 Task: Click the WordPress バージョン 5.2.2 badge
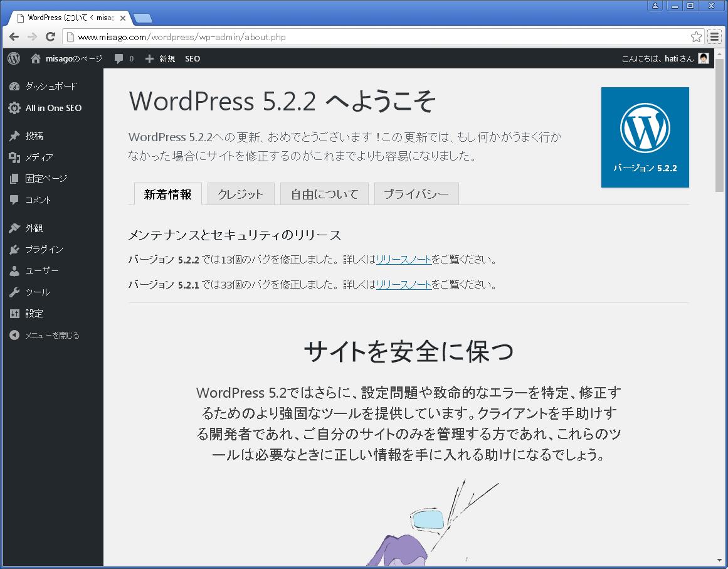tap(645, 137)
